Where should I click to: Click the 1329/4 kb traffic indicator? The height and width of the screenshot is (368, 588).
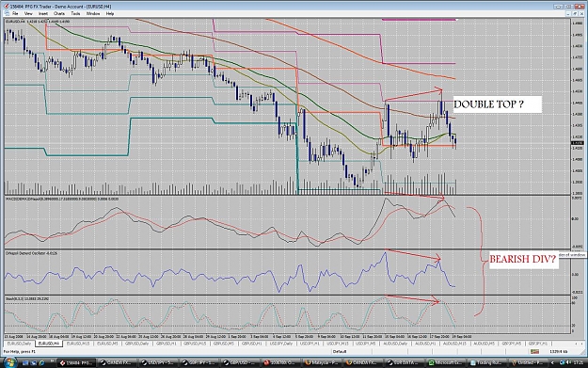click(x=559, y=351)
